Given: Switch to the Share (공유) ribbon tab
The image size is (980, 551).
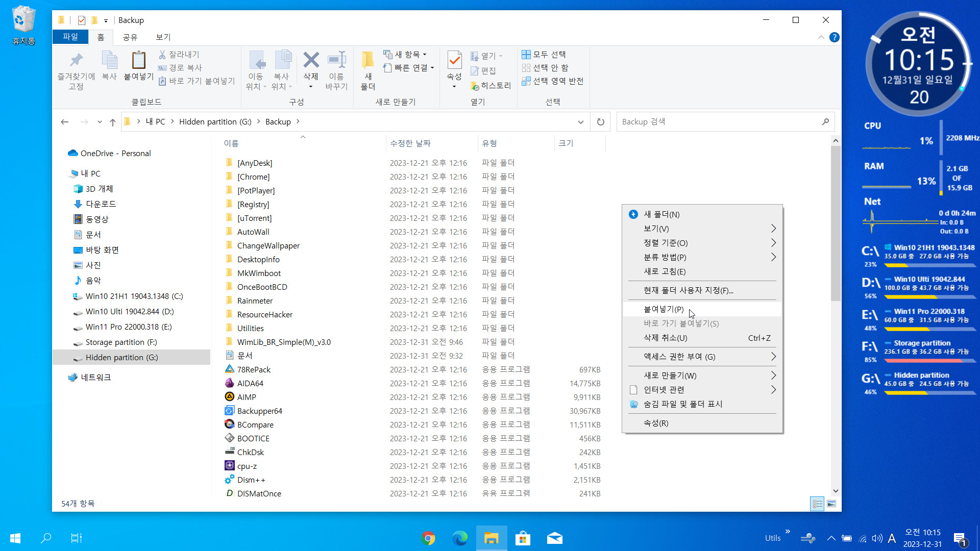Looking at the screenshot, I should click(130, 37).
